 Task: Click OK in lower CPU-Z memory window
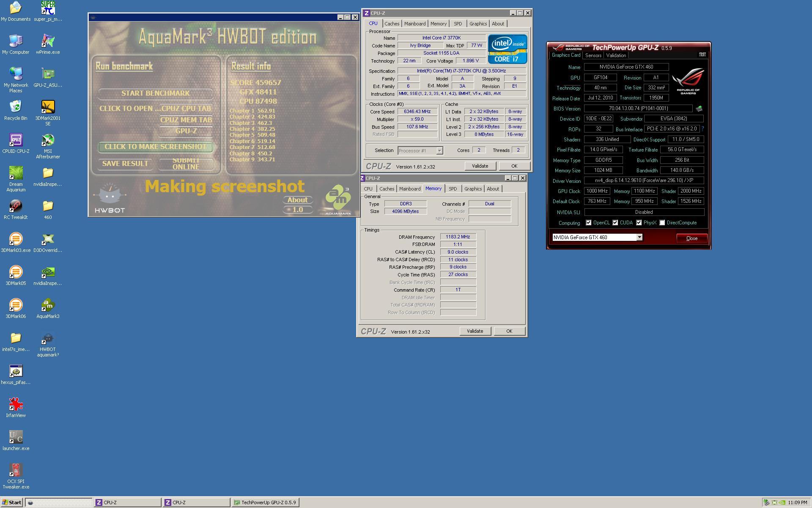[509, 331]
